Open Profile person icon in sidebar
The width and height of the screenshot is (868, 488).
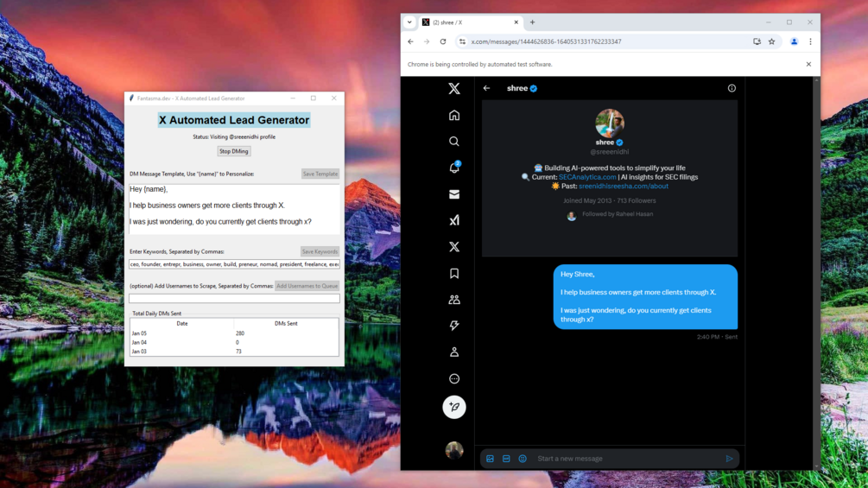click(x=454, y=352)
